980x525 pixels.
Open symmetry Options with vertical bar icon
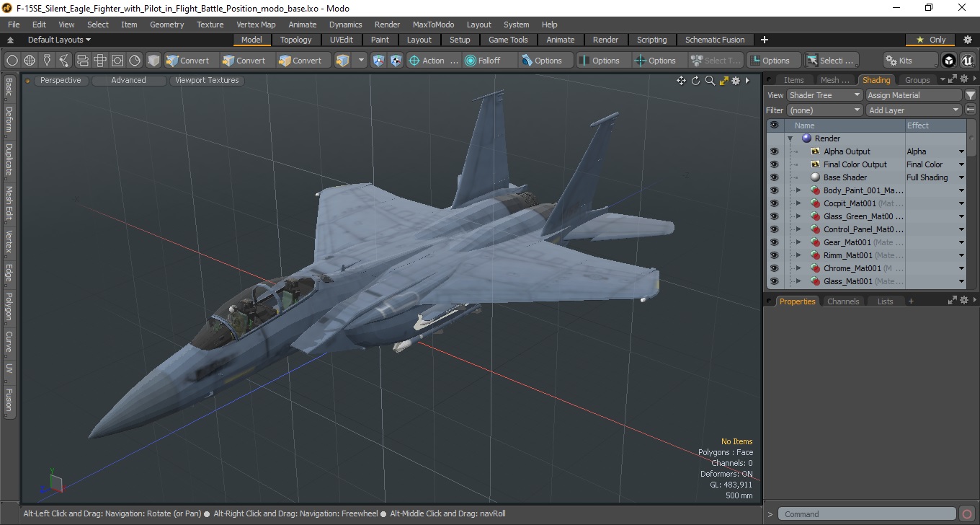tap(604, 61)
